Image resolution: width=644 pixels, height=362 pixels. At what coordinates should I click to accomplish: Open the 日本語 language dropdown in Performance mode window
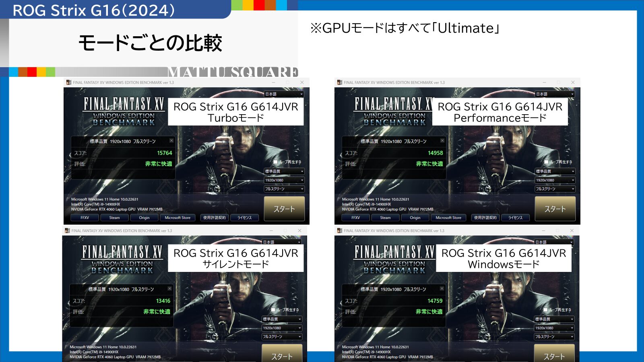click(555, 94)
